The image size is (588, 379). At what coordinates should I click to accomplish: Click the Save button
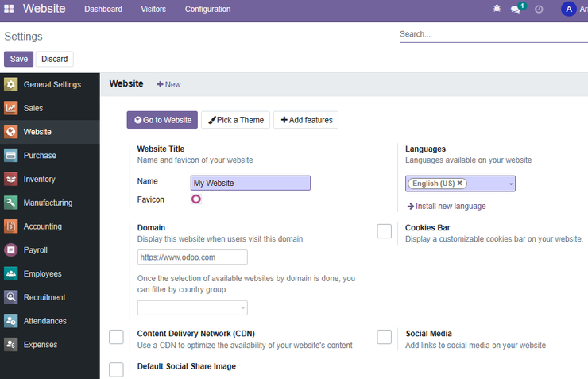pyautogui.click(x=19, y=59)
